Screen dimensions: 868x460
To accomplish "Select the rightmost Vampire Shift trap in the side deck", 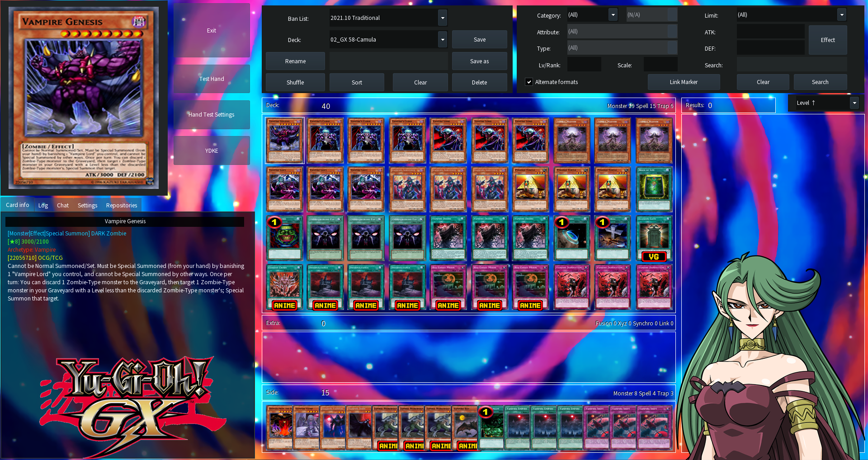I will click(x=654, y=427).
